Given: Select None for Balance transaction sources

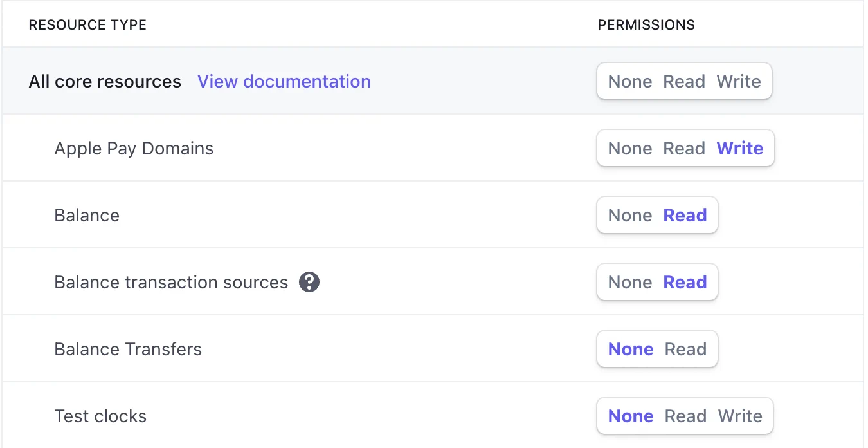Looking at the screenshot, I should 630,283.
